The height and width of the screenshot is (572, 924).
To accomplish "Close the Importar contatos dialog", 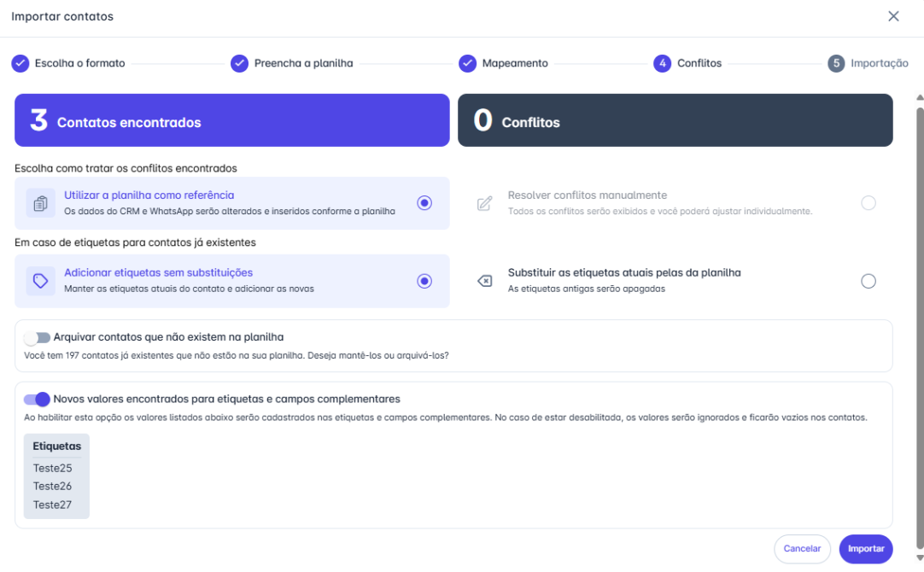I will (893, 16).
